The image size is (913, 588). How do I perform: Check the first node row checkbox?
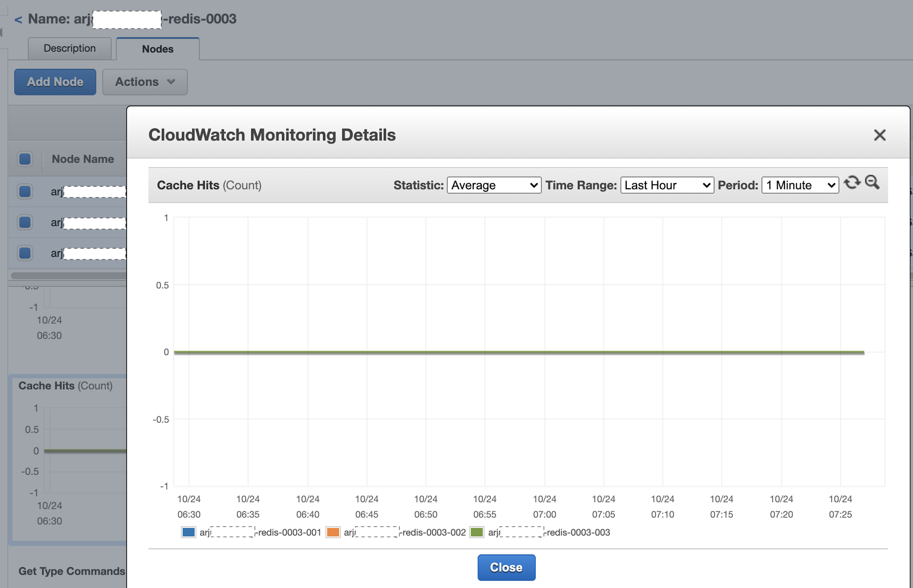click(x=24, y=191)
